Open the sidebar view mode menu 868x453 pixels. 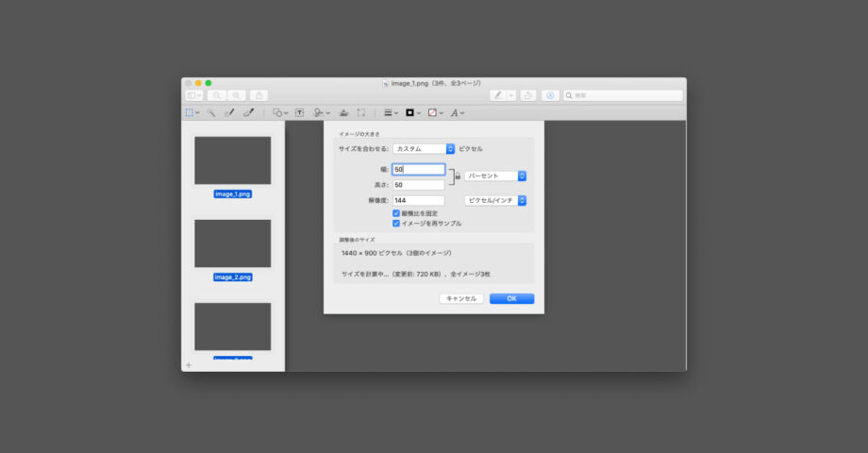pos(193,95)
